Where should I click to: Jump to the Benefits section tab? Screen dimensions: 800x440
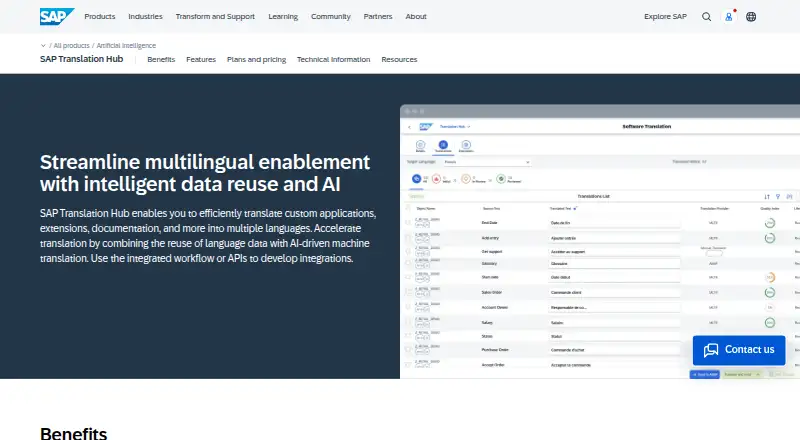(x=161, y=59)
